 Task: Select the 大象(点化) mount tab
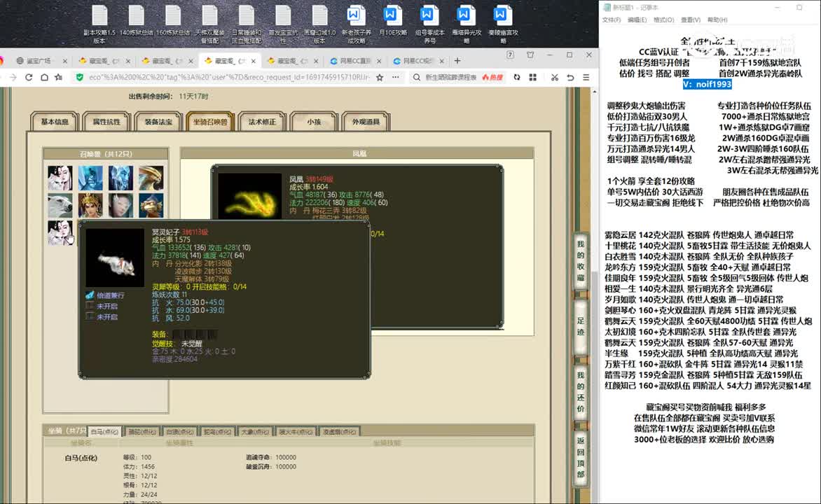(255, 432)
